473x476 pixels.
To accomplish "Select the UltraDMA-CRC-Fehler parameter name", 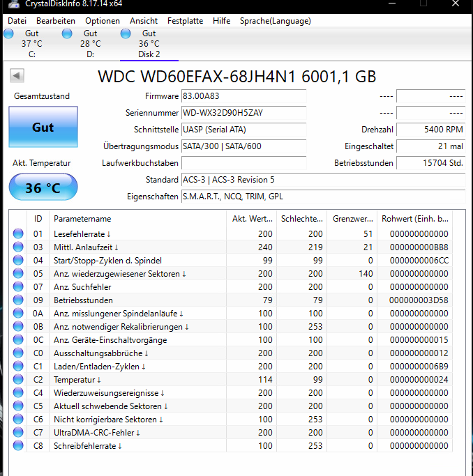I will (x=96, y=433).
